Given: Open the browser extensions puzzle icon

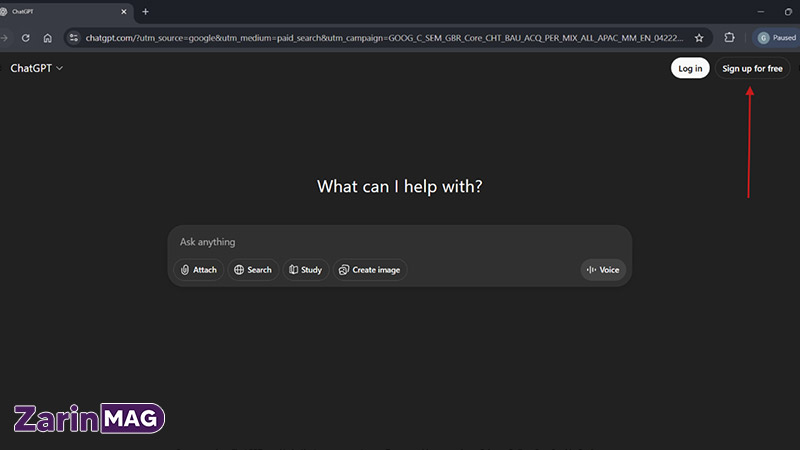Looking at the screenshot, I should click(x=730, y=38).
